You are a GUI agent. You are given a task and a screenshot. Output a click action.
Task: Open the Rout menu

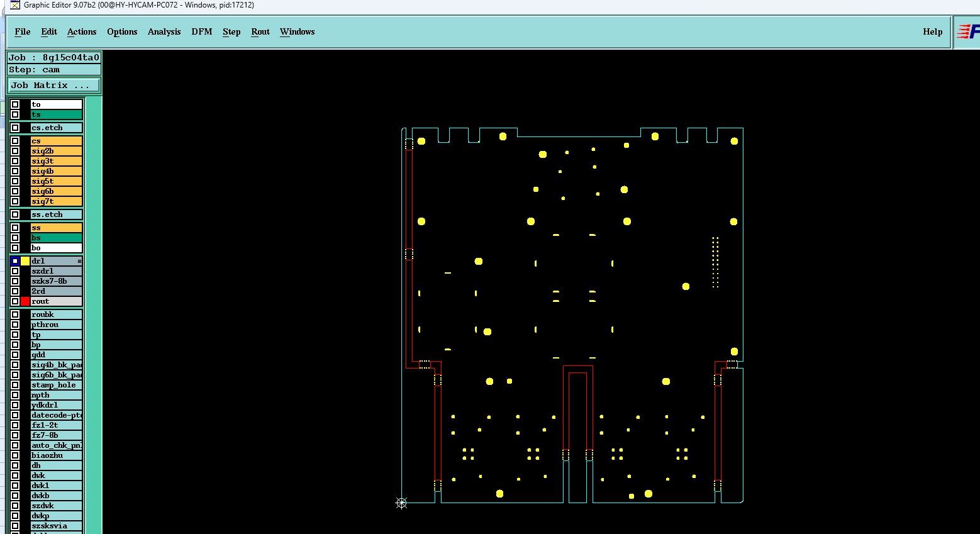tap(260, 32)
